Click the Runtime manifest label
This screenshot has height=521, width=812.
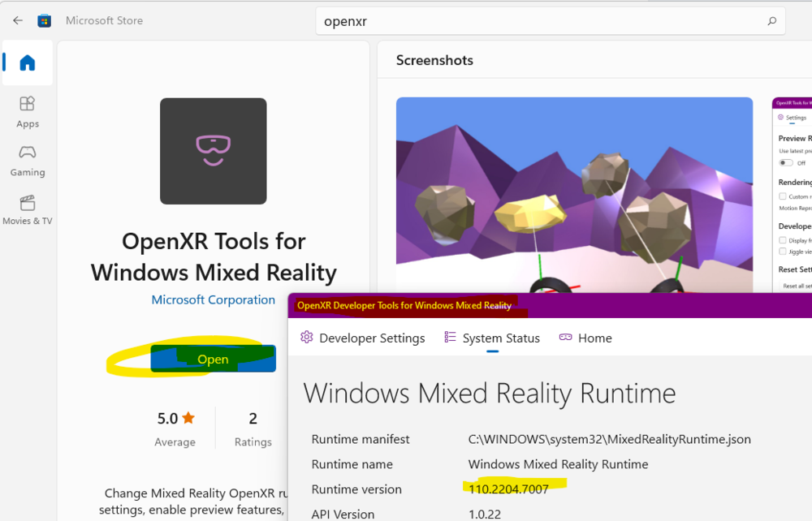361,439
